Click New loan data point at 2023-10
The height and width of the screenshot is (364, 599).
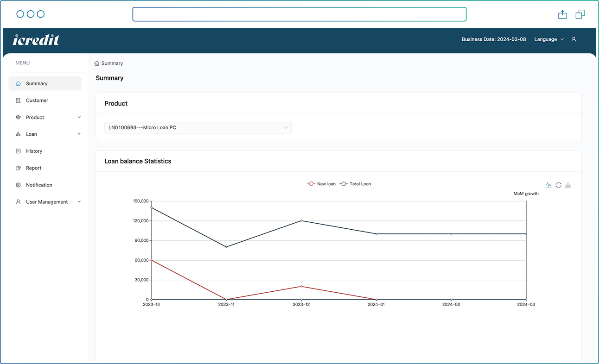(152, 260)
